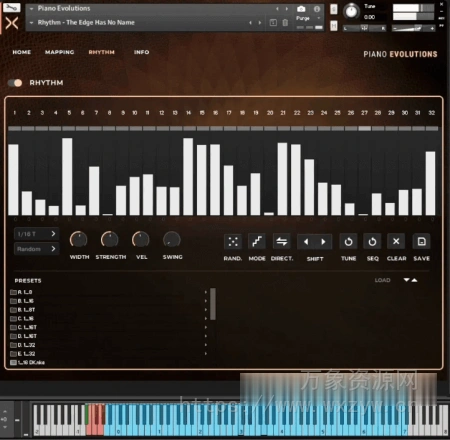This screenshot has width=450, height=440.
Task: Switch to the HOME tab
Action: tap(22, 52)
